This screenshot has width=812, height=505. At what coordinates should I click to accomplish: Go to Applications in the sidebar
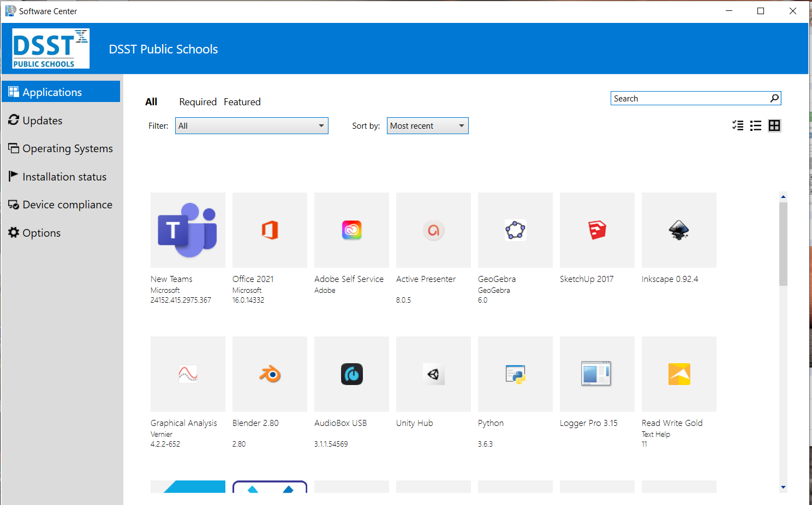(x=61, y=92)
